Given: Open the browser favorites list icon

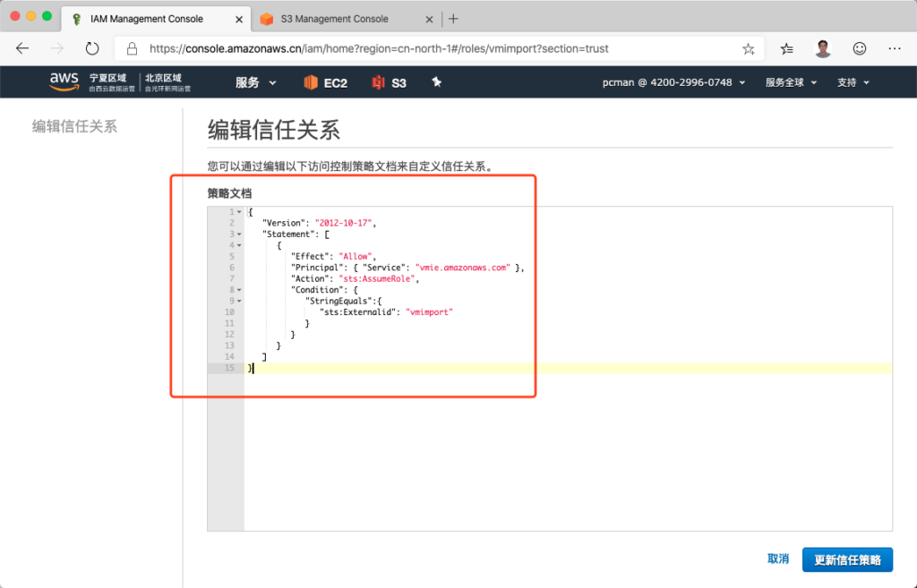Looking at the screenshot, I should click(x=786, y=48).
